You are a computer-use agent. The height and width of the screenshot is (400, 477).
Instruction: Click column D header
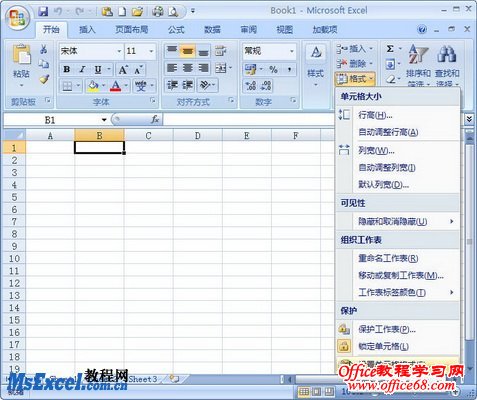pyautogui.click(x=198, y=136)
